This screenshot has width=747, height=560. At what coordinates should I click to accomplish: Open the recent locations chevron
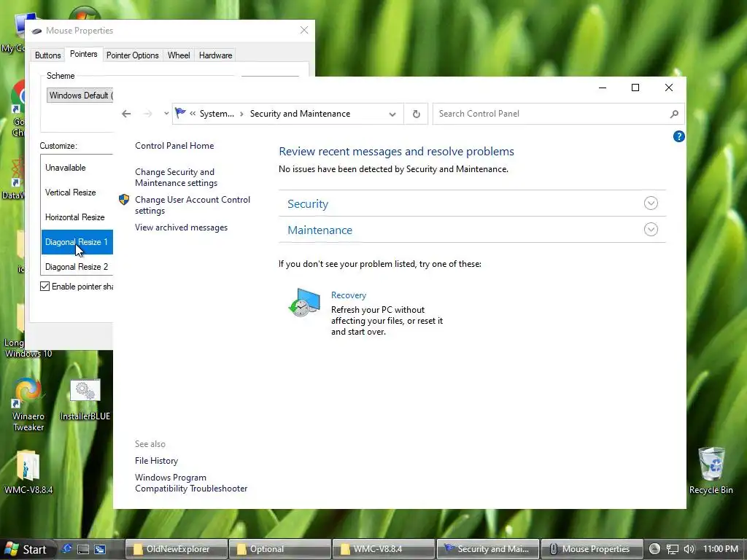[166, 114]
